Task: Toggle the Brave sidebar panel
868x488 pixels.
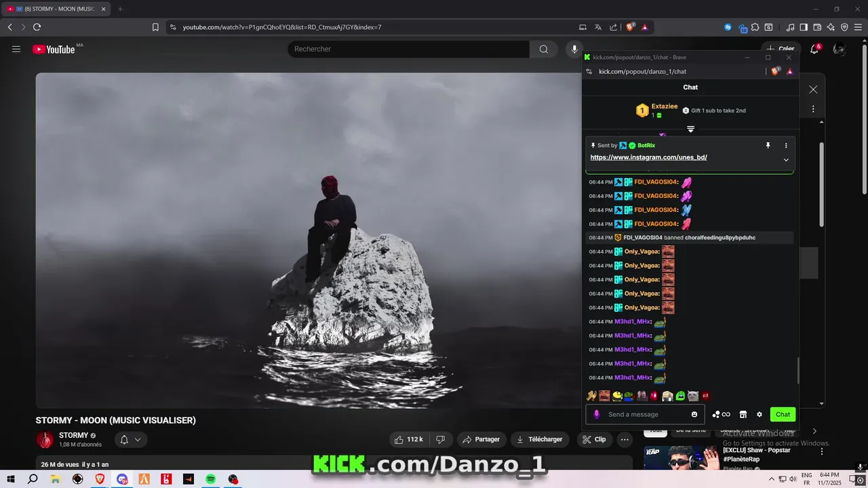Action: tap(804, 27)
